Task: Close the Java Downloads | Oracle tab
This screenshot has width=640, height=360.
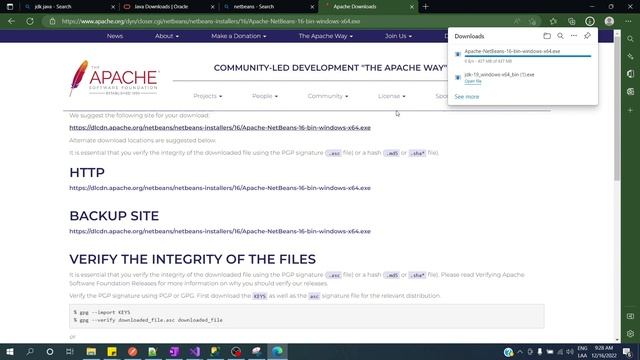Action: 213,7
